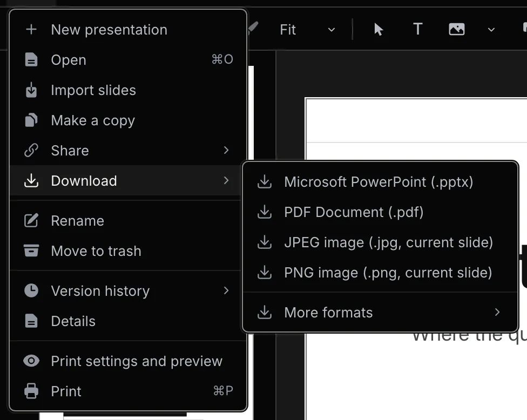Click the clock icon beside Version history

point(31,290)
